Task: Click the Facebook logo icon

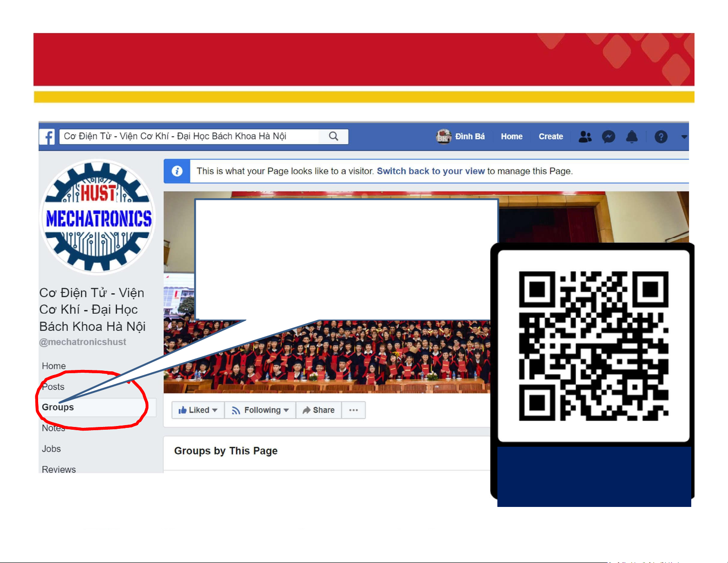Action: click(x=47, y=136)
